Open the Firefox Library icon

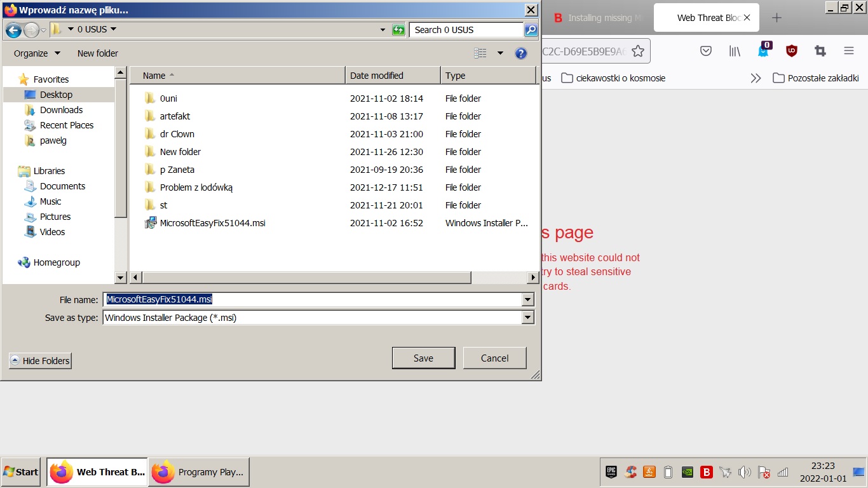(x=735, y=51)
